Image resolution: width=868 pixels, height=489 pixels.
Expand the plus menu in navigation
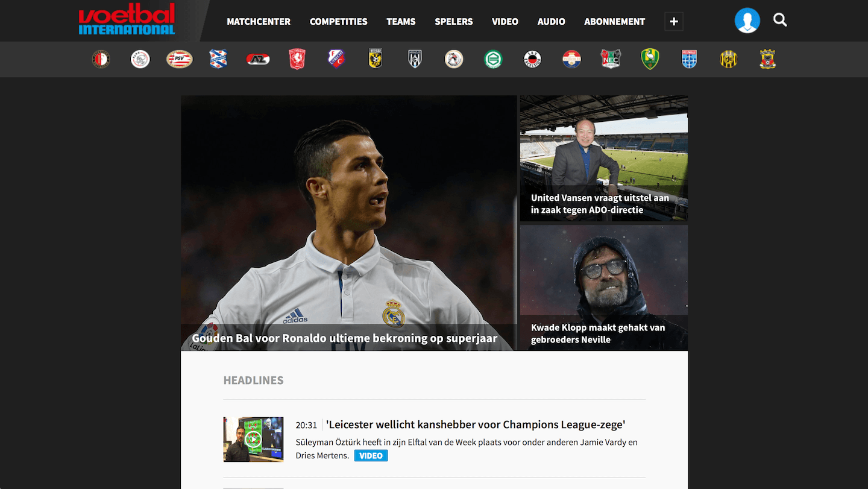pyautogui.click(x=674, y=22)
